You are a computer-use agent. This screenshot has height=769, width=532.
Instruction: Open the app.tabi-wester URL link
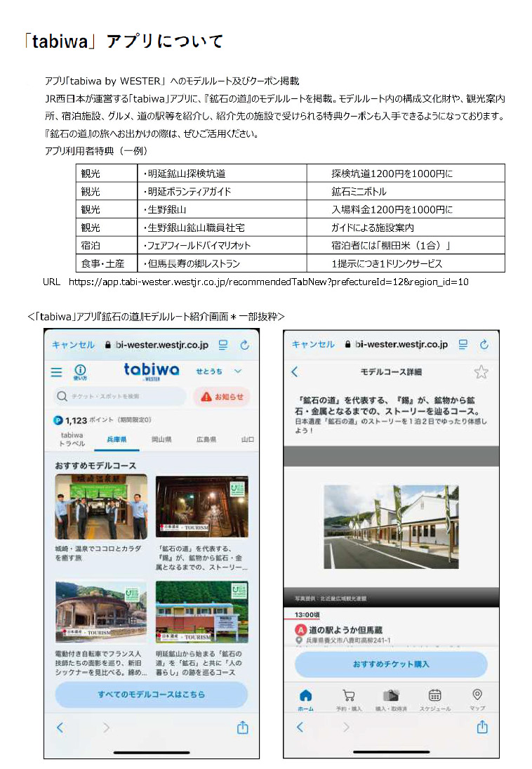point(269,282)
